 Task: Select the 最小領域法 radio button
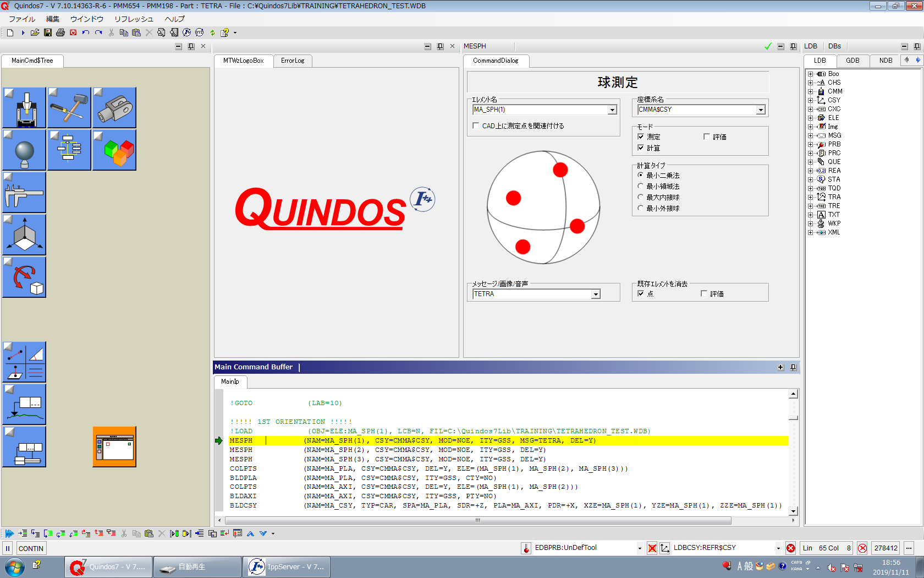coord(641,186)
